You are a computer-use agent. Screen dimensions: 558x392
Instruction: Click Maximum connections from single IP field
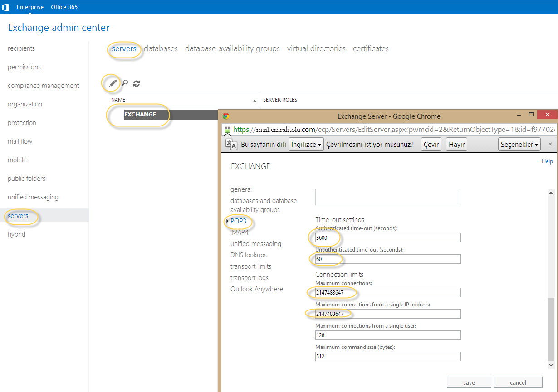click(388, 314)
